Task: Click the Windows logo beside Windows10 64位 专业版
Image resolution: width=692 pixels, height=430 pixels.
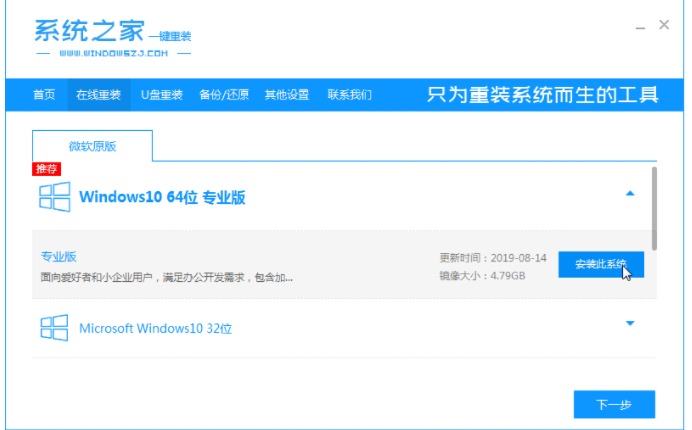Action: point(54,197)
